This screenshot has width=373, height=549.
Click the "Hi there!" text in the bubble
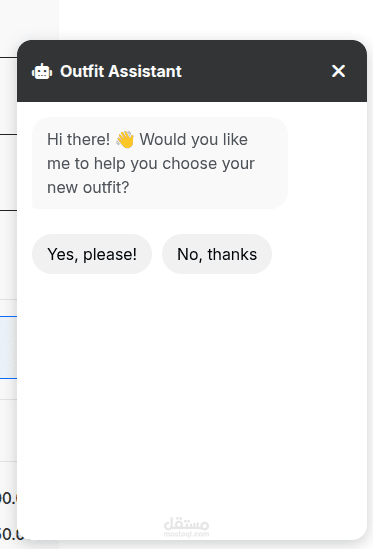78,139
